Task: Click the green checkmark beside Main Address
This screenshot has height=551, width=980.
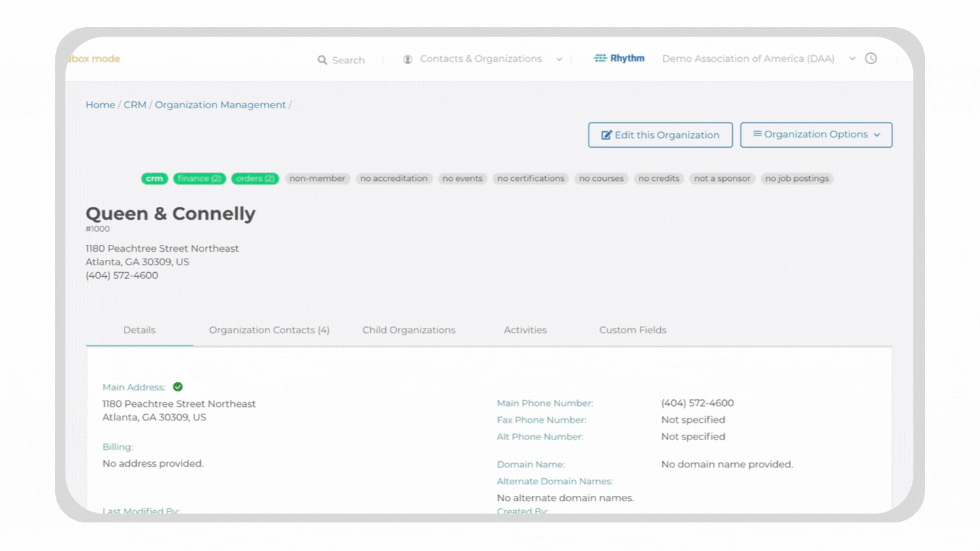Action: pos(177,386)
